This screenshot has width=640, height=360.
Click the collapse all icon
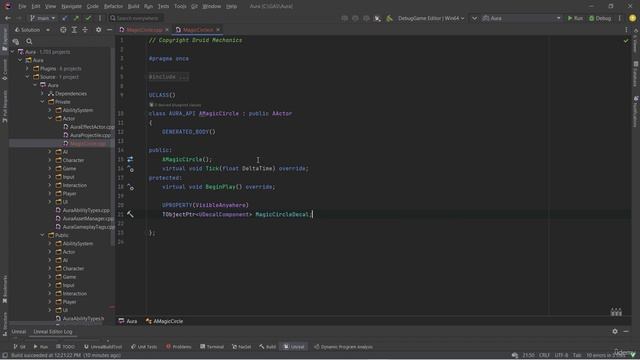[x=85, y=30]
